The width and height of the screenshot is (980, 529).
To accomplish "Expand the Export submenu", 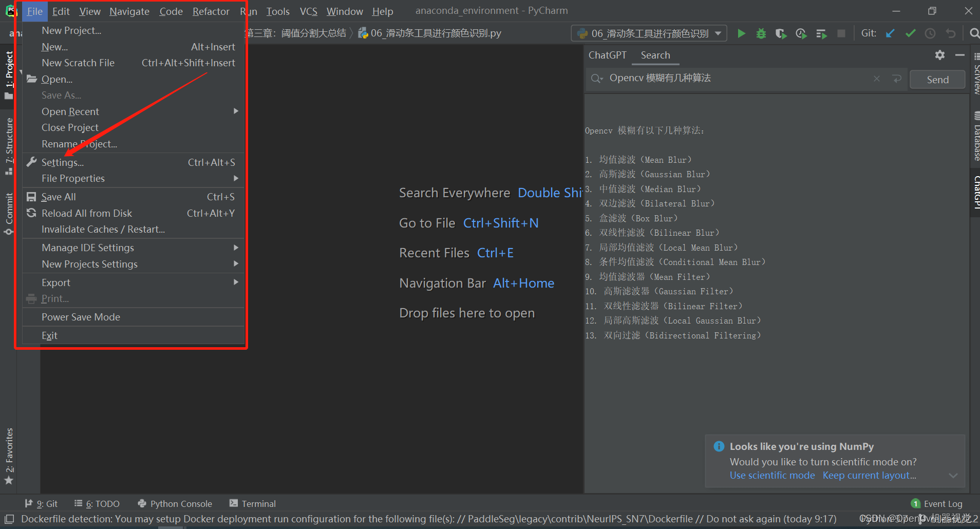I will click(x=134, y=282).
